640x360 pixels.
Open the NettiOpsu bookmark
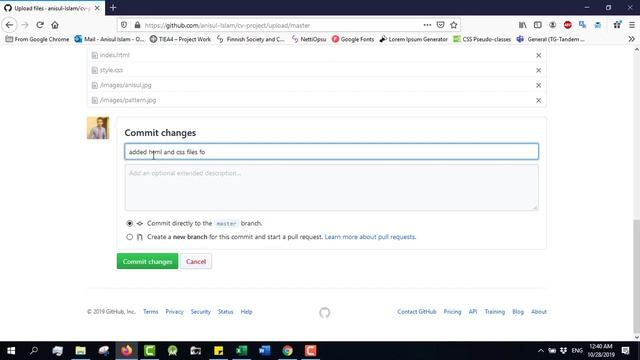point(309,39)
